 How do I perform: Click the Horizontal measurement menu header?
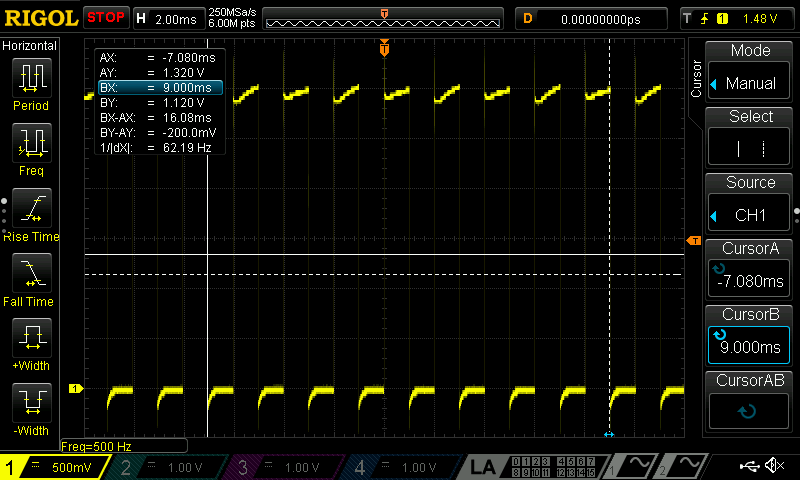coord(30,46)
